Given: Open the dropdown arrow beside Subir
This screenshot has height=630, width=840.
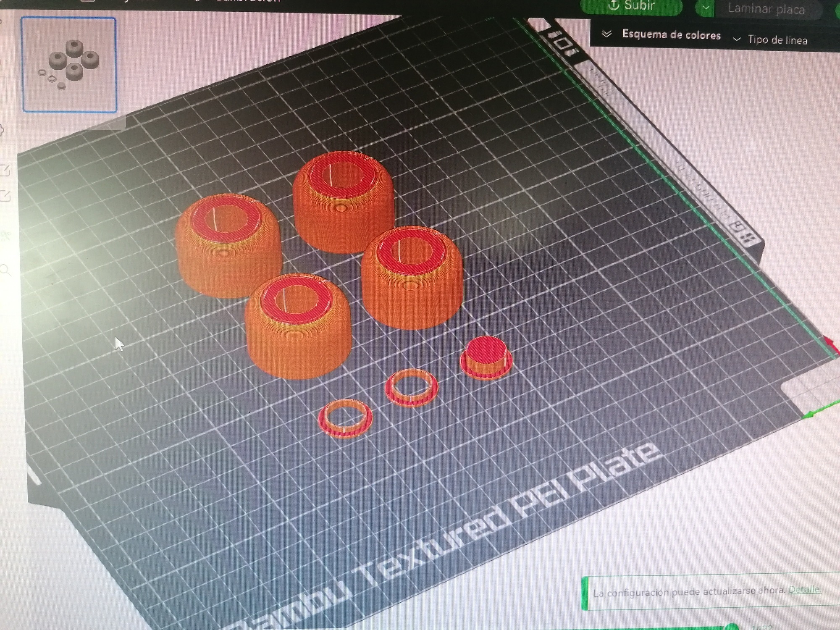Looking at the screenshot, I should (x=706, y=7).
